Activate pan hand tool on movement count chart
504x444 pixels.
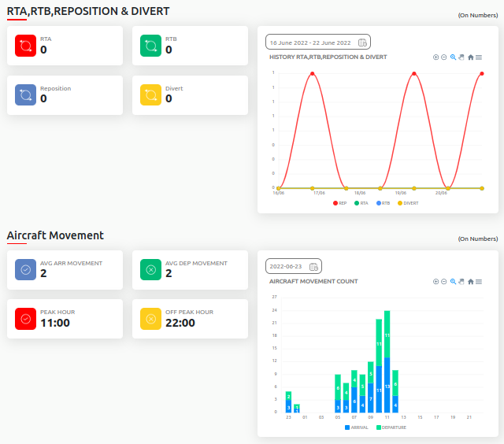(x=461, y=282)
